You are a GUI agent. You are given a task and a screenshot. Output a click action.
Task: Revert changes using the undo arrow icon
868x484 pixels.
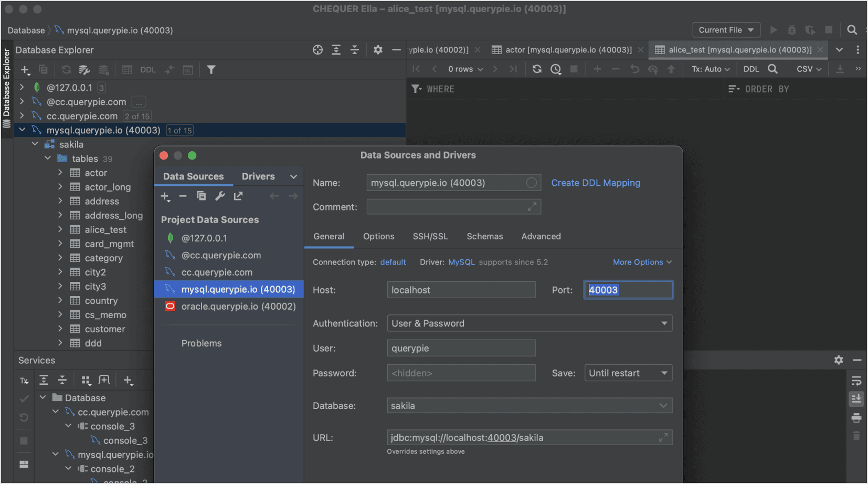pos(634,69)
